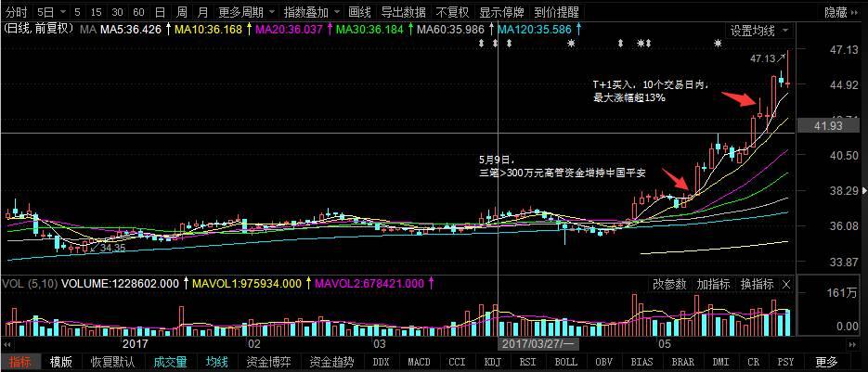
Task: Click the star event marker above March candles
Action: point(571,43)
